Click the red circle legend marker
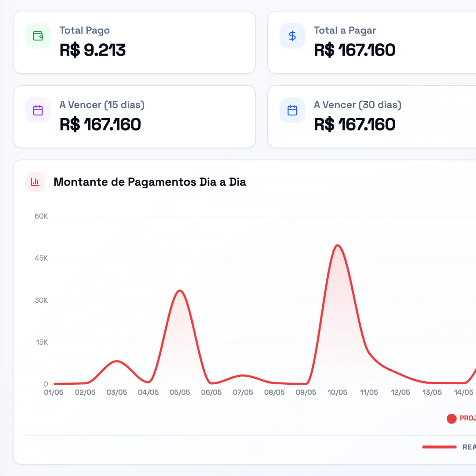This screenshot has height=476, width=476. click(451, 418)
